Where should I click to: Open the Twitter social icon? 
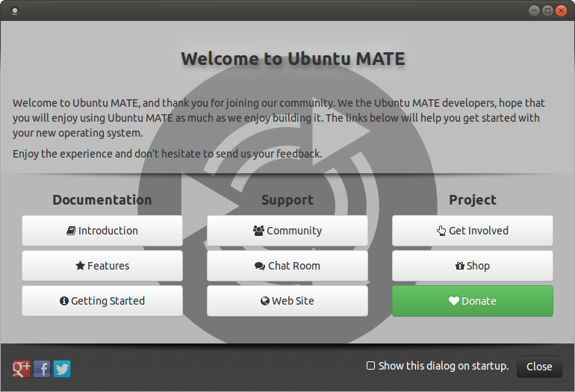[62, 369]
